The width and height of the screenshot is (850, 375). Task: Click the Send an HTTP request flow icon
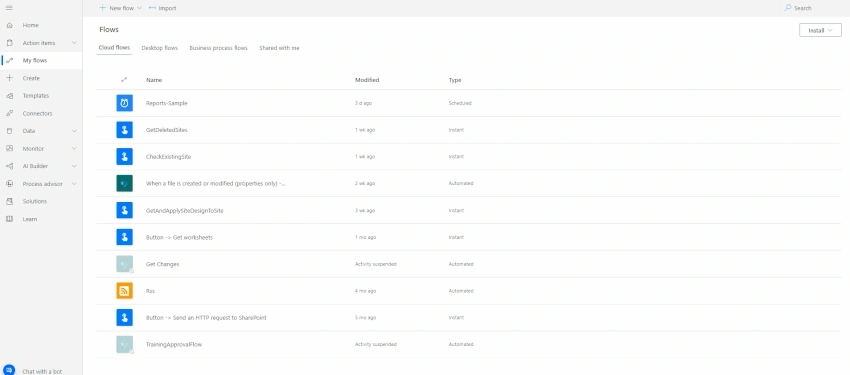(125, 318)
